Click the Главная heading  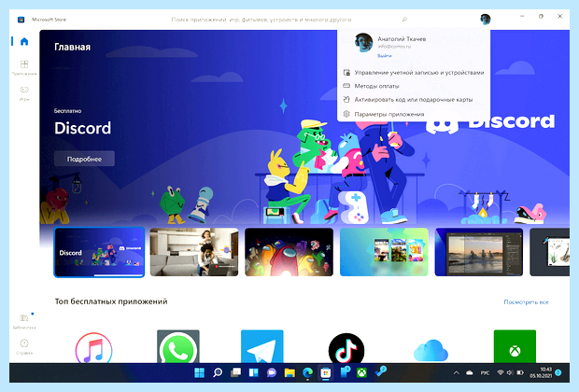[73, 47]
